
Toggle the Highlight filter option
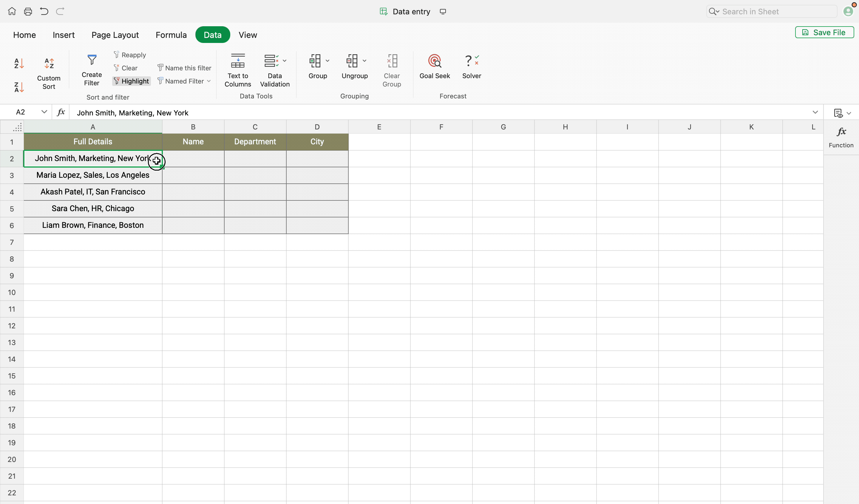pos(132,81)
